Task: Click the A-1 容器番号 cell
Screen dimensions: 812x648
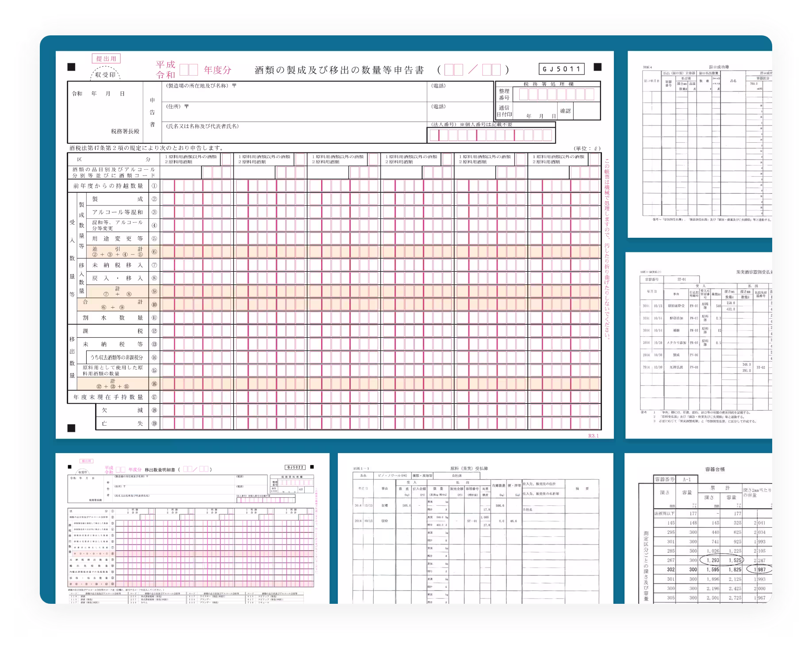Action: [x=686, y=479]
